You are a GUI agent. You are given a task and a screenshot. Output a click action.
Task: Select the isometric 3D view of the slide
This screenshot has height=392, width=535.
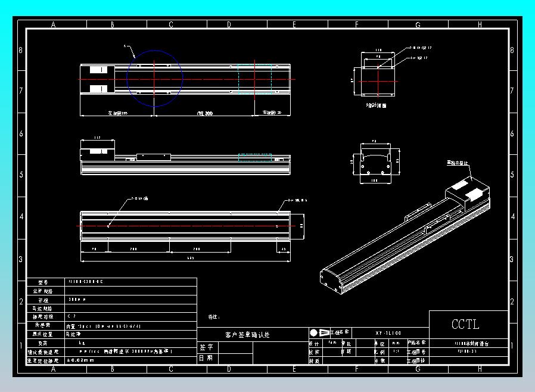pyautogui.click(x=405, y=235)
